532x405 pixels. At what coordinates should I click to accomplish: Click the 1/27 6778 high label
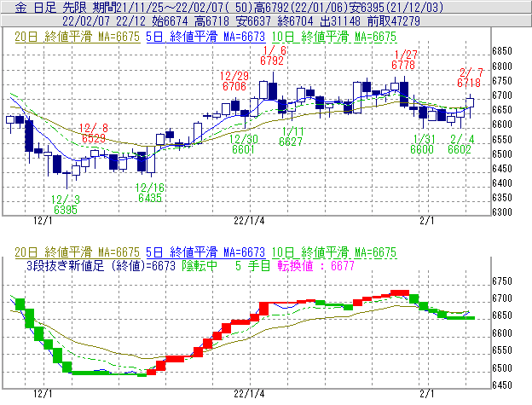[x=404, y=60]
